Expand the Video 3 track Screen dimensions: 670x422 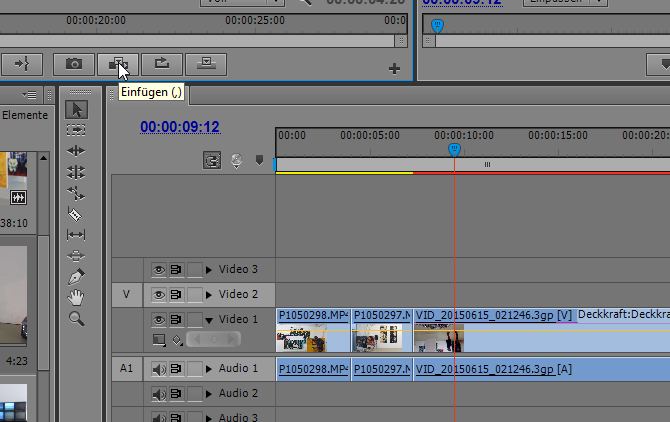(x=209, y=270)
